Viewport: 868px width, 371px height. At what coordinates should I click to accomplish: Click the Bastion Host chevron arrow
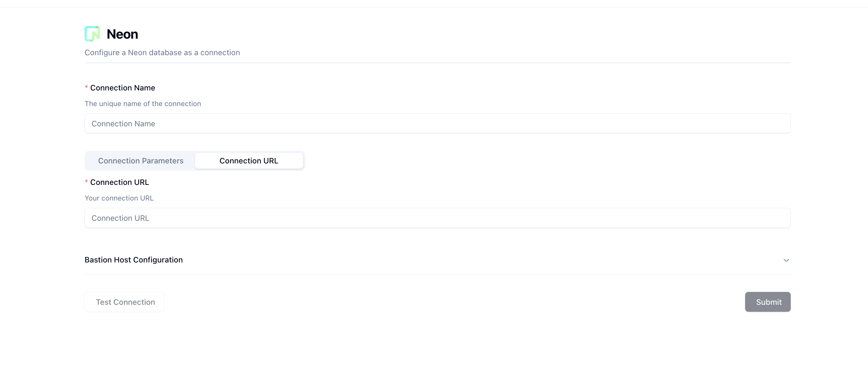tap(786, 260)
